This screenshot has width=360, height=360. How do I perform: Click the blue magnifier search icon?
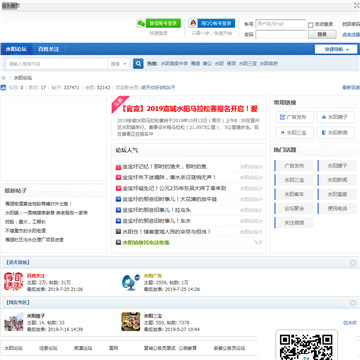(138, 64)
